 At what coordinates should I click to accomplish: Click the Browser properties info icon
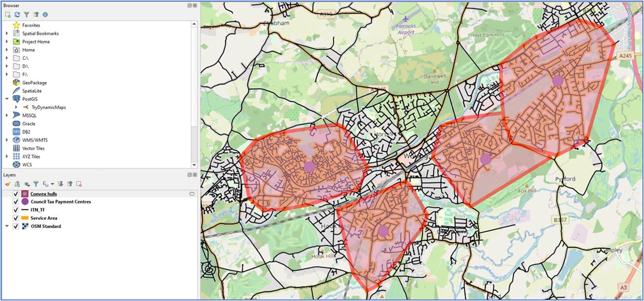45,14
